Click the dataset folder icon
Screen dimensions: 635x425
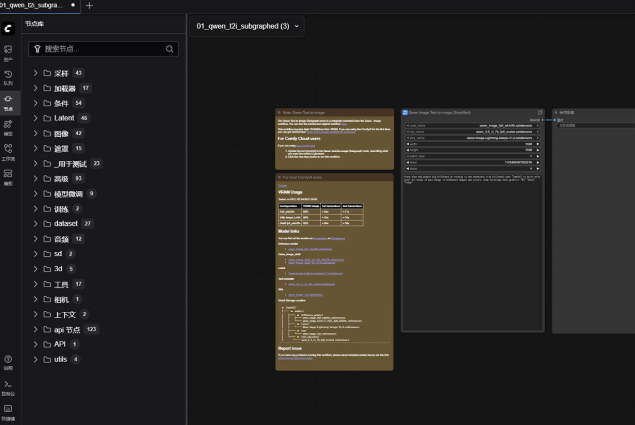click(47, 223)
